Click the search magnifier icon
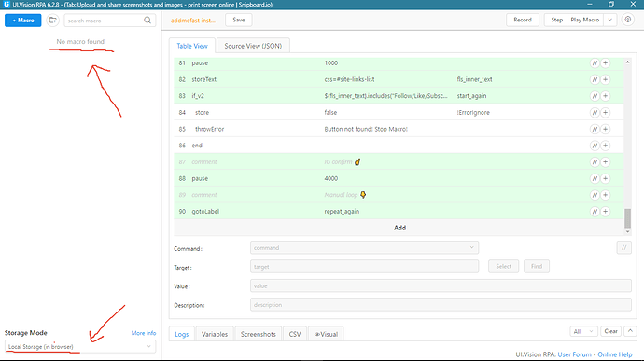The image size is (644, 361). point(147,21)
